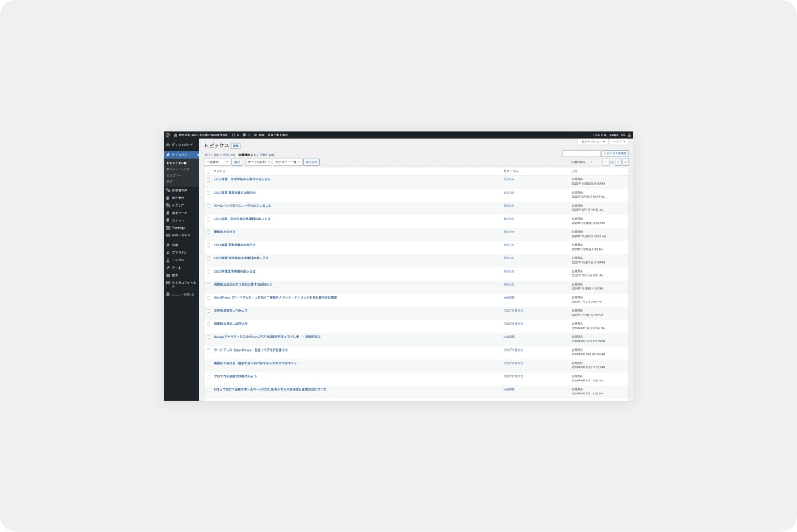Click the 絞り込み filter button
The height and width of the screenshot is (532, 797).
(311, 162)
